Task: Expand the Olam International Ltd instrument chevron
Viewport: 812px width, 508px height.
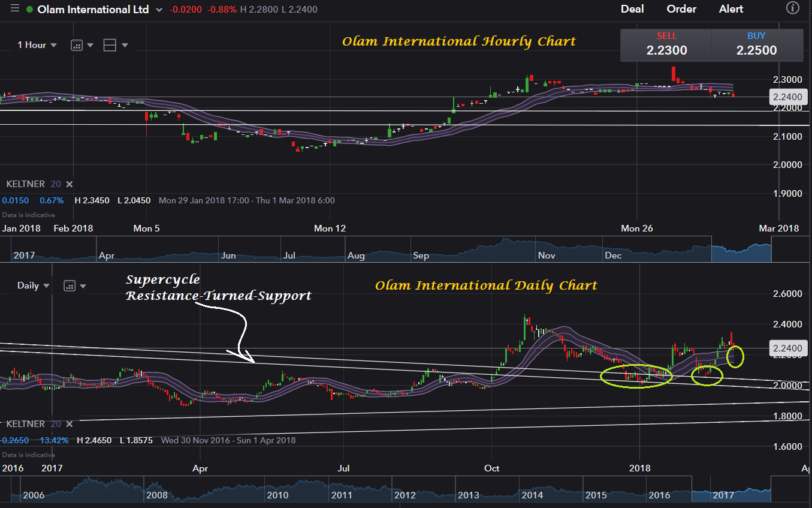Action: 158,10
